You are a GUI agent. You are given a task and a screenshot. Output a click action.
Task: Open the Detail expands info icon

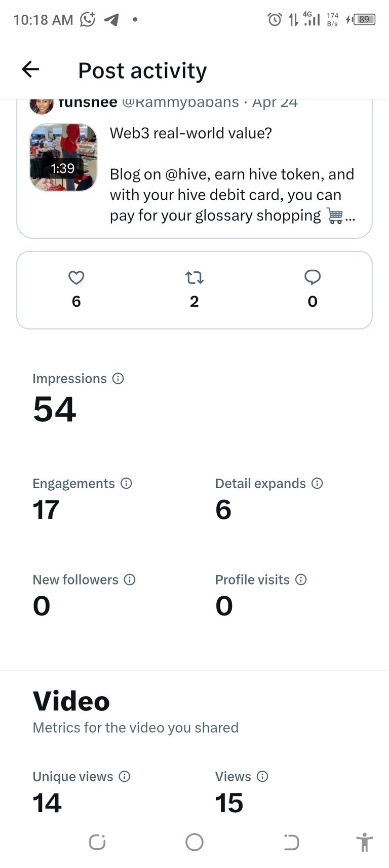point(317,483)
